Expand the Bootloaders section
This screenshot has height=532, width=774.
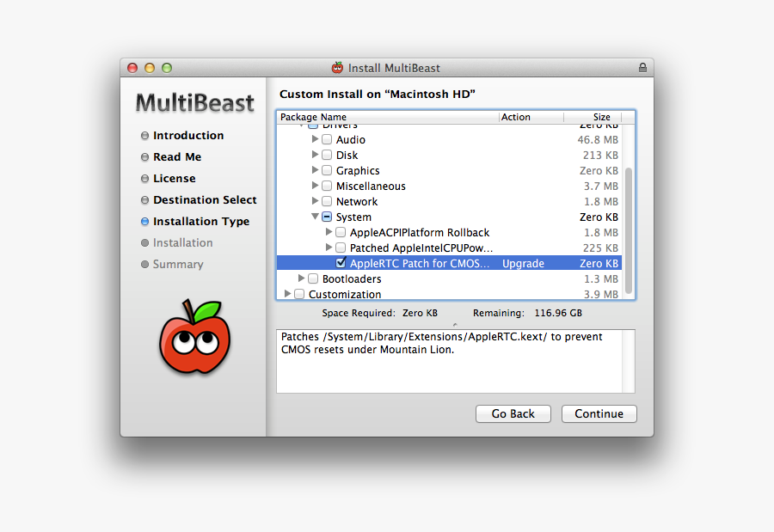point(300,278)
